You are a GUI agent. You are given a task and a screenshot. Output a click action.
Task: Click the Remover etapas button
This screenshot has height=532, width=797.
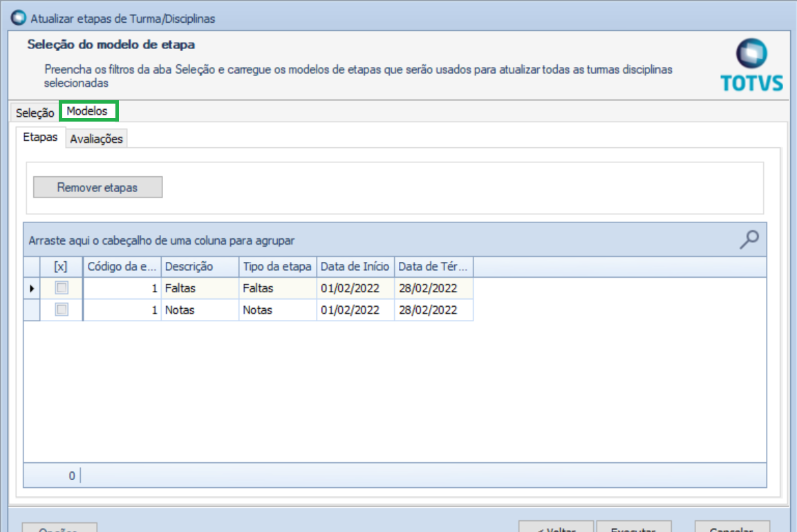97,187
